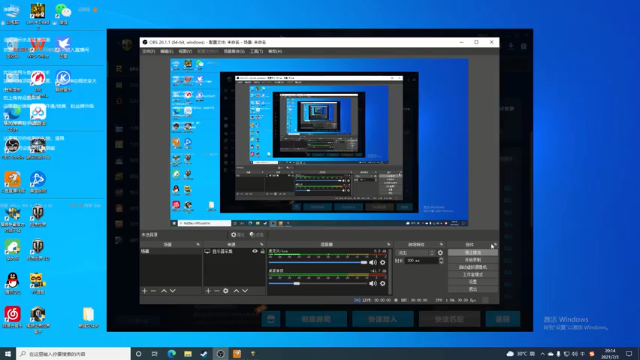Enable Studio Mode from Controls panel
640x360 pixels.
pos(473,275)
